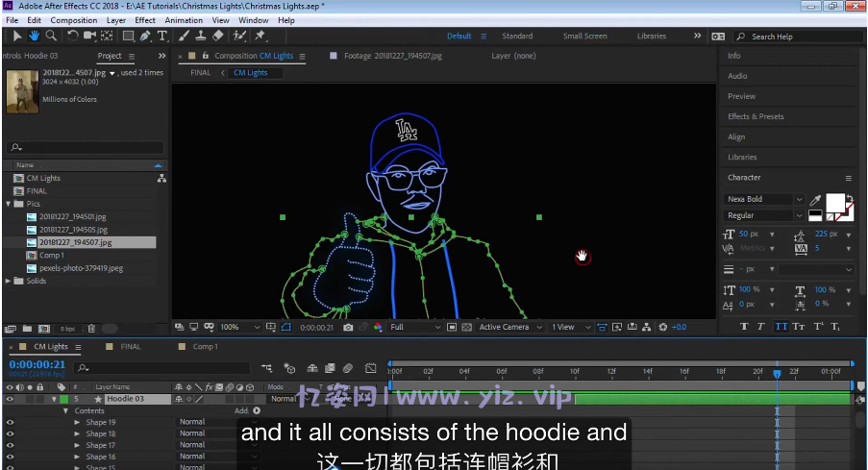Select the Rotation tool
Viewport: 868px width, 470px height.
coord(72,36)
